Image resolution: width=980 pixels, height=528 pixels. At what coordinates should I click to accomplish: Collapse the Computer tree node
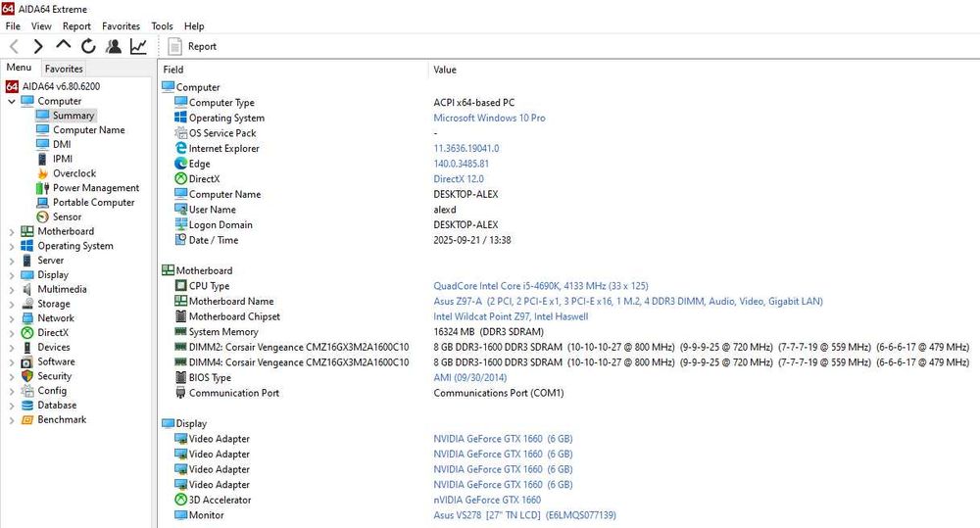coord(11,101)
